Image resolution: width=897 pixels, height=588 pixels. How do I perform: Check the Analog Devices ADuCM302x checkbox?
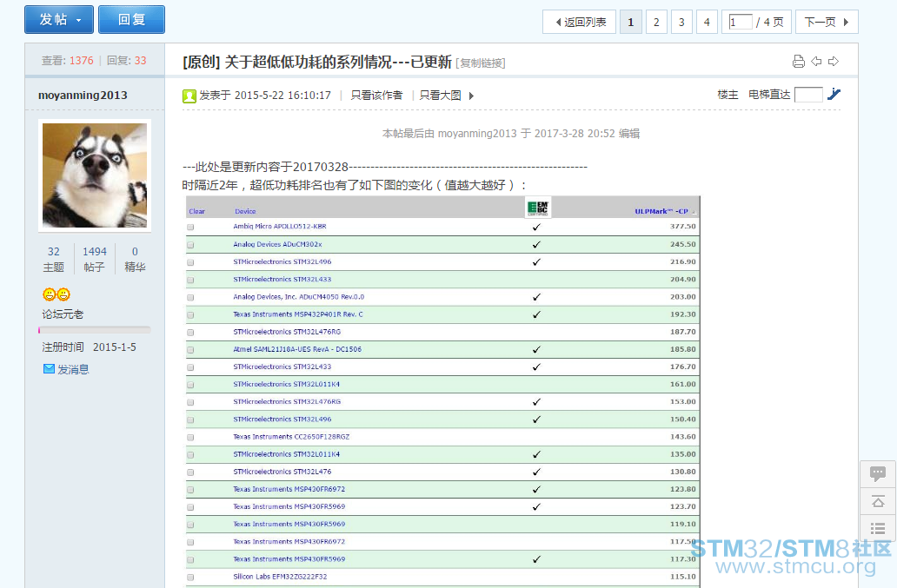[190, 245]
